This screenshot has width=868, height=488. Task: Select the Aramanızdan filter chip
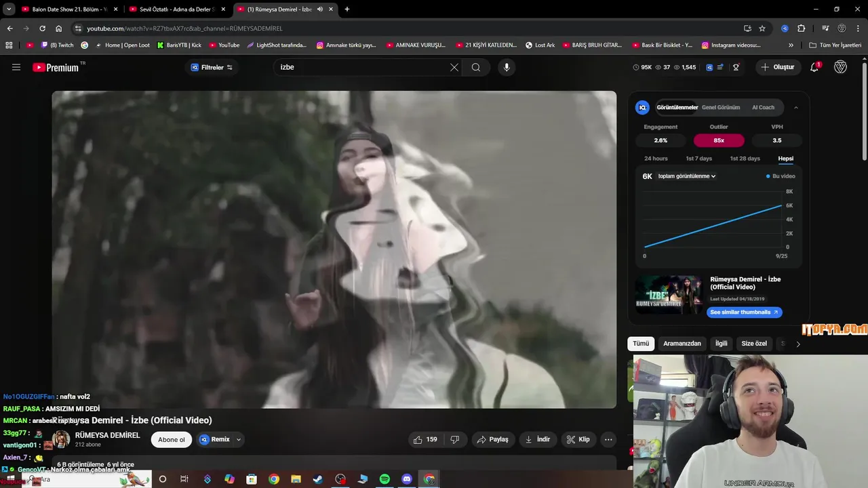pos(682,344)
